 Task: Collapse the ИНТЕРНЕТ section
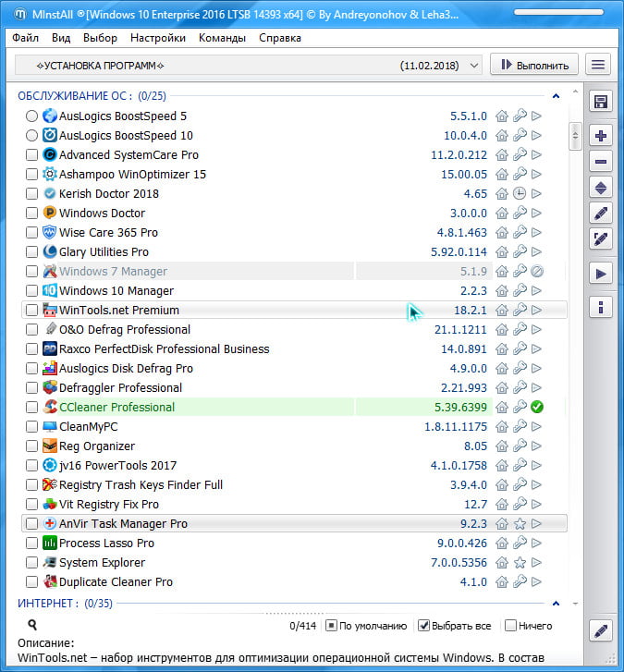[x=556, y=604]
